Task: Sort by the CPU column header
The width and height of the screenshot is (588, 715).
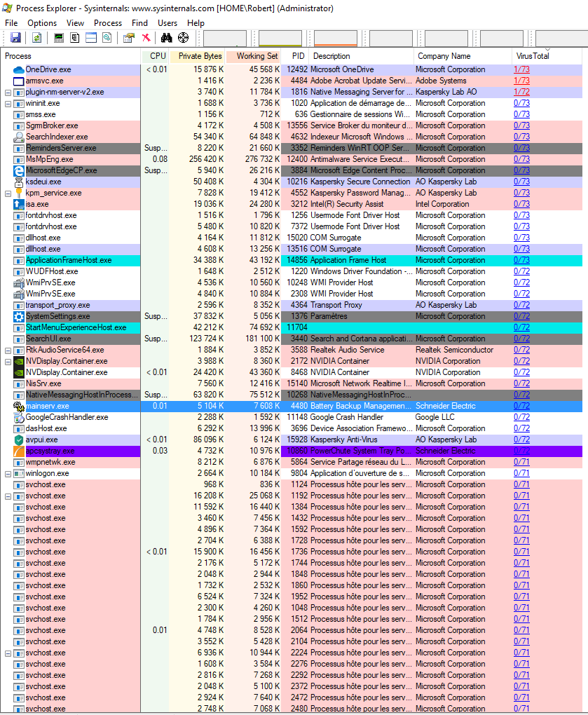Action: click(155, 56)
